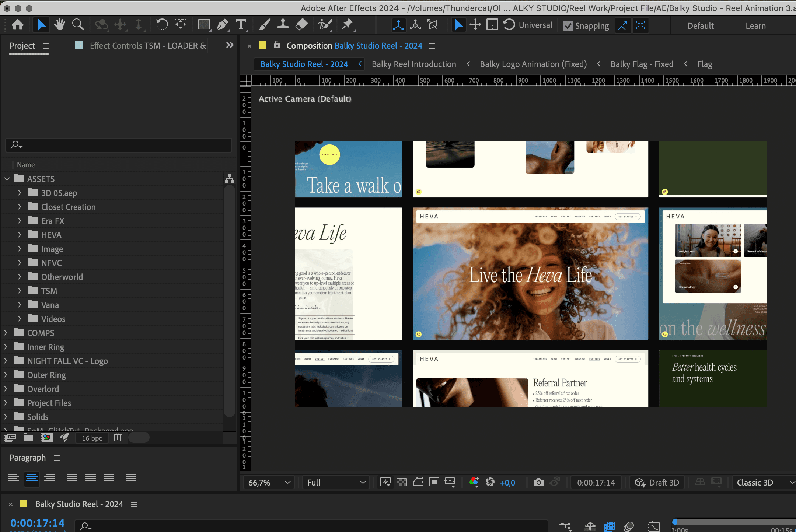Open the Classic 3D renderer dropdown

point(764,483)
